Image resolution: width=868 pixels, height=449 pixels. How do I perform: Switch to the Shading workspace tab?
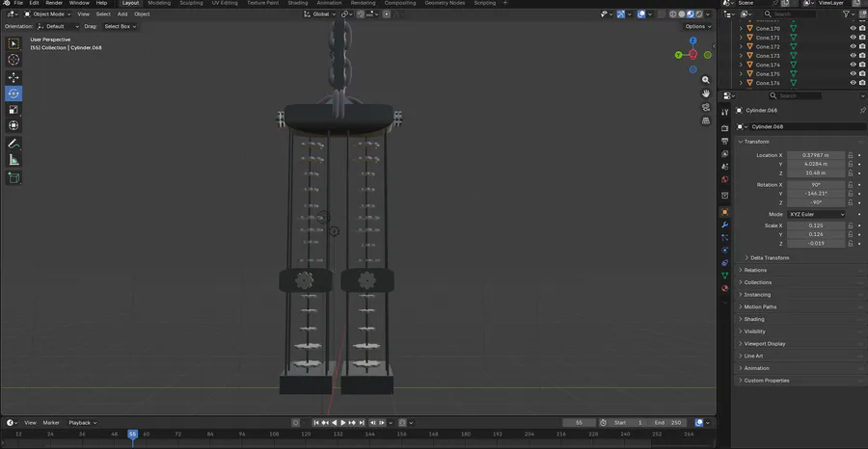[298, 3]
